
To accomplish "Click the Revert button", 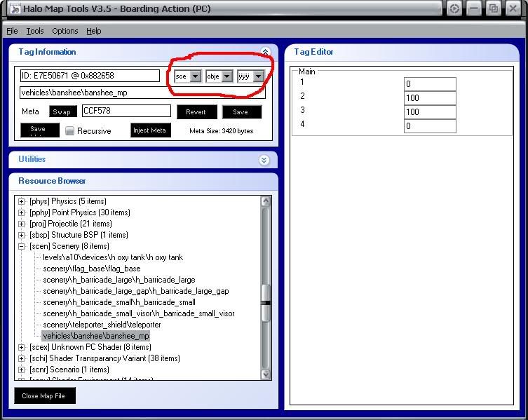I will click(x=197, y=111).
